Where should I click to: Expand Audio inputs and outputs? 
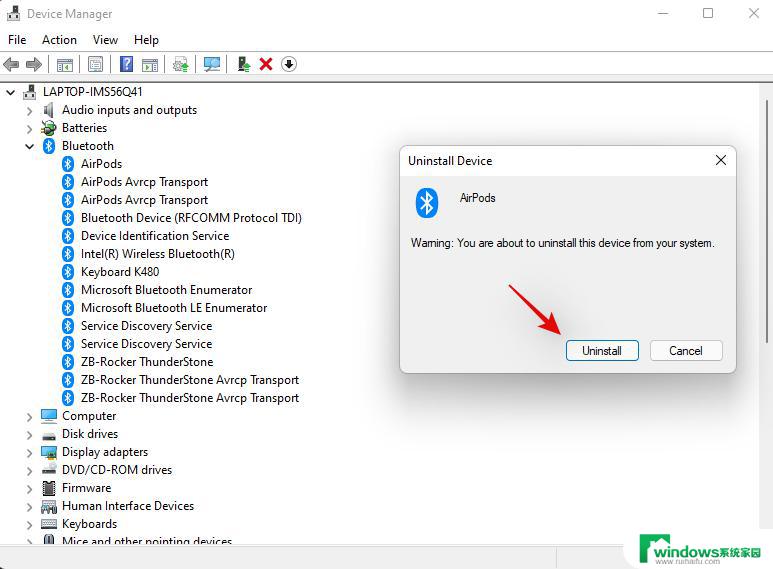[x=29, y=111]
